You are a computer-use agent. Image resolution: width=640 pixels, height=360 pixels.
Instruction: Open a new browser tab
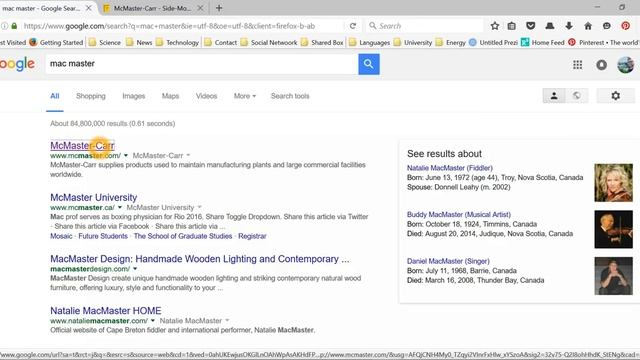(x=219, y=8)
